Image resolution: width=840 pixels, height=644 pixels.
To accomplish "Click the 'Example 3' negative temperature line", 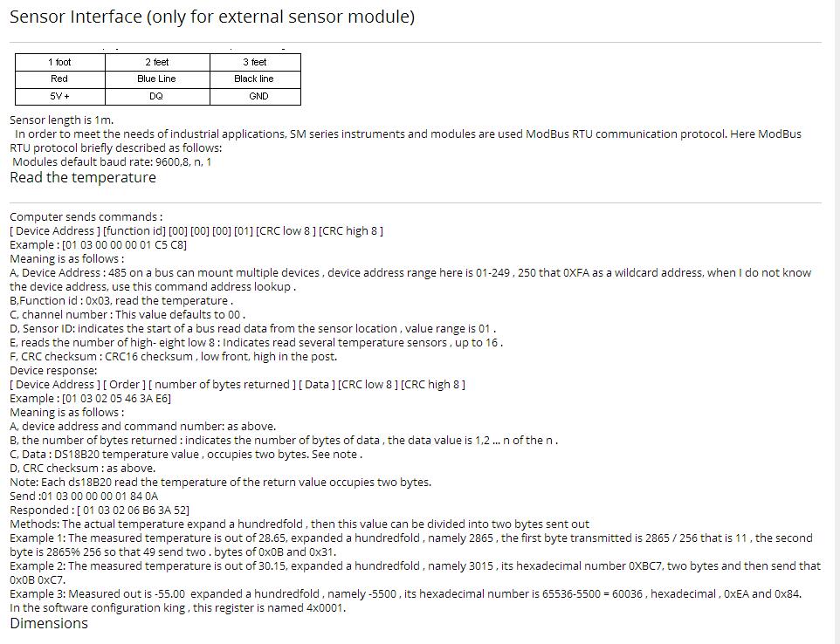I will tap(405, 594).
